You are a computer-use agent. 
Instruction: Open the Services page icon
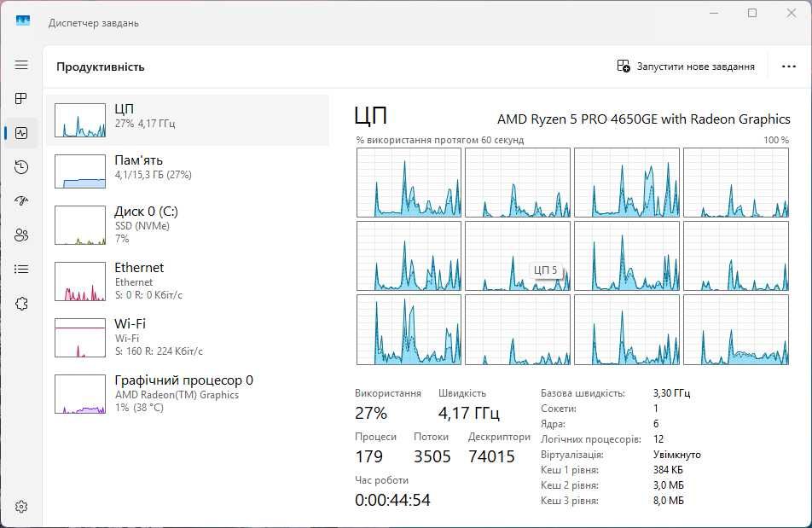point(21,304)
